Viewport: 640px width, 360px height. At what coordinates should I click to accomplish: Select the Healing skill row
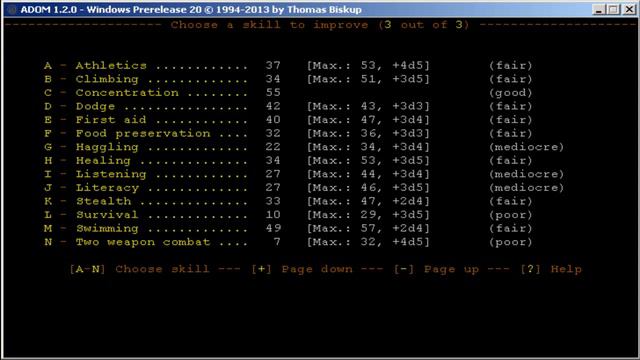click(x=288, y=160)
